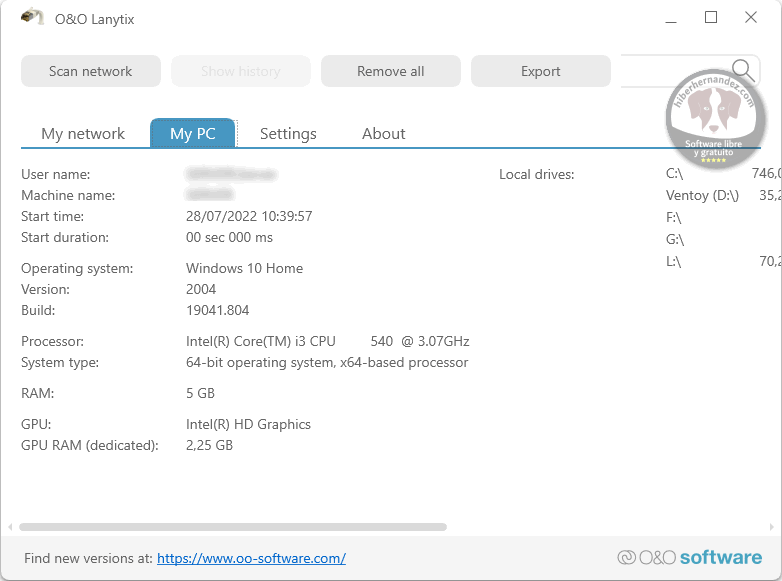
Task: Click the RAM value 5 GB
Action: (x=200, y=393)
